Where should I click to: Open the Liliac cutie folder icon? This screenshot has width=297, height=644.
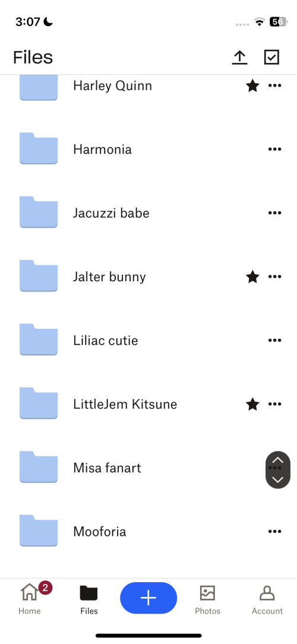coord(39,340)
